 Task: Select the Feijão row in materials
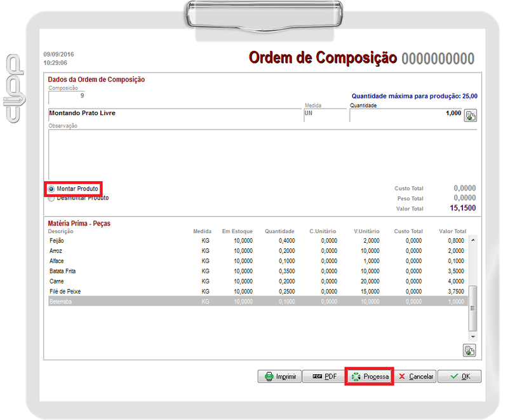pos(127,241)
